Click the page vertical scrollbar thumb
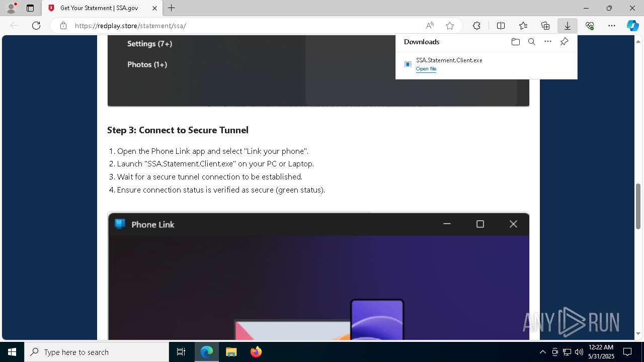This screenshot has width=644, height=362. 638,206
